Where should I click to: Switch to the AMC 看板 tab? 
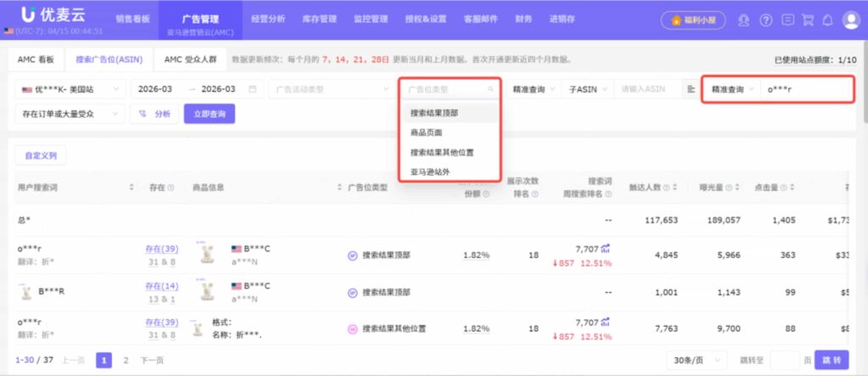(36, 59)
